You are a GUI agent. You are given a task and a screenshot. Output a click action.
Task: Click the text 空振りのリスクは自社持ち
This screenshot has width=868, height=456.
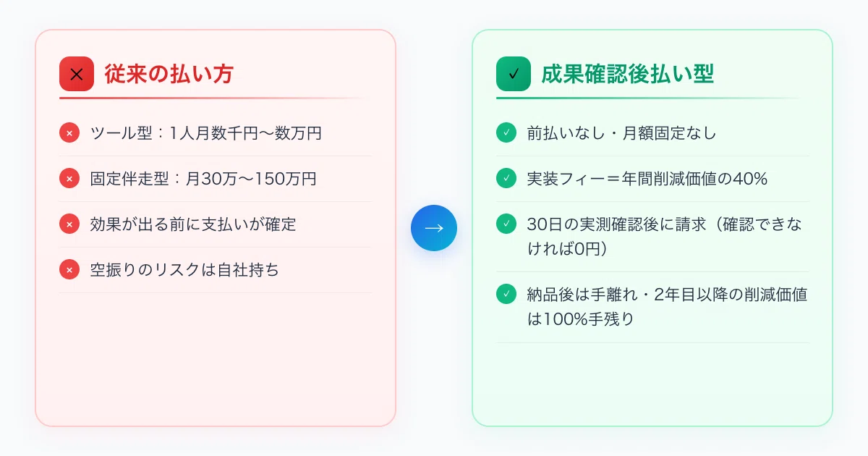point(184,270)
